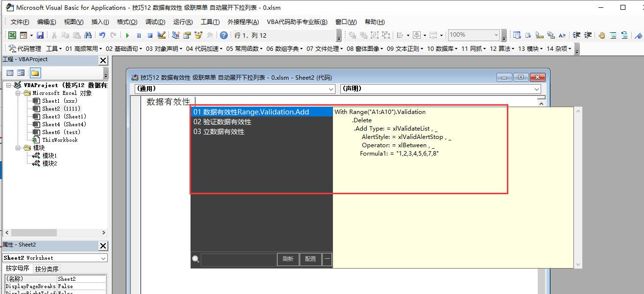Click List Properties/Methods edit icon
Image resolution: width=644 pixels, height=294 pixels.
[517, 35]
